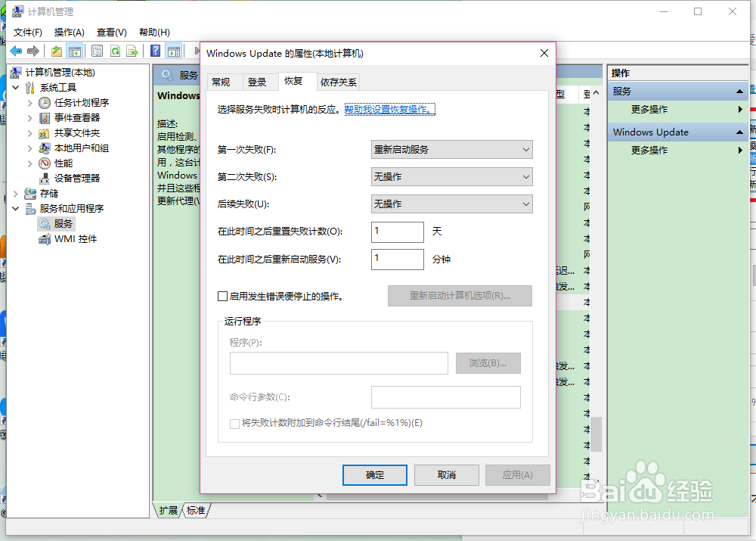Image resolution: width=756 pixels, height=541 pixels.
Task: Open the 第一次失败 dropdown
Action: click(452, 150)
